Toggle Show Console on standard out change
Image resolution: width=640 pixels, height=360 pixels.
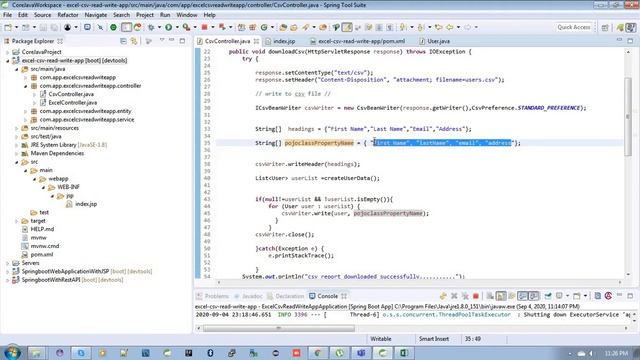coord(522,296)
